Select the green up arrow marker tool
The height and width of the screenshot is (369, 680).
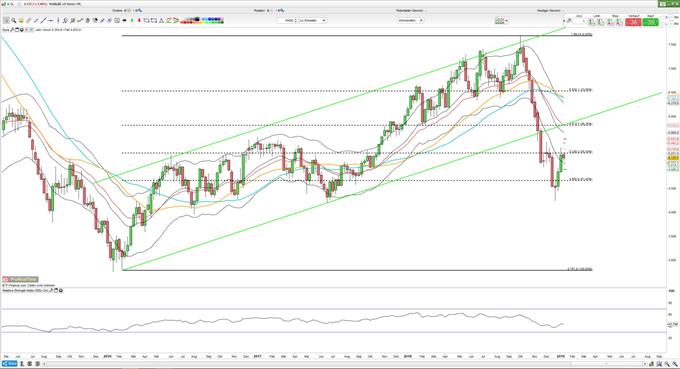coord(132,20)
